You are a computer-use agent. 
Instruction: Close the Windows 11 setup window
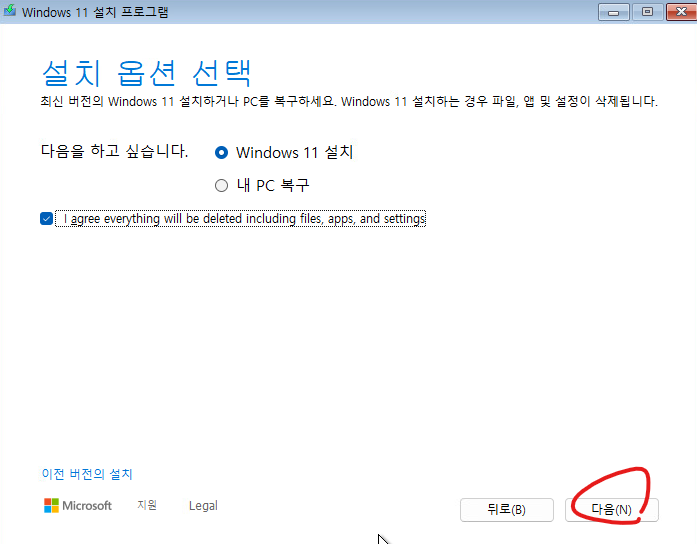(681, 12)
